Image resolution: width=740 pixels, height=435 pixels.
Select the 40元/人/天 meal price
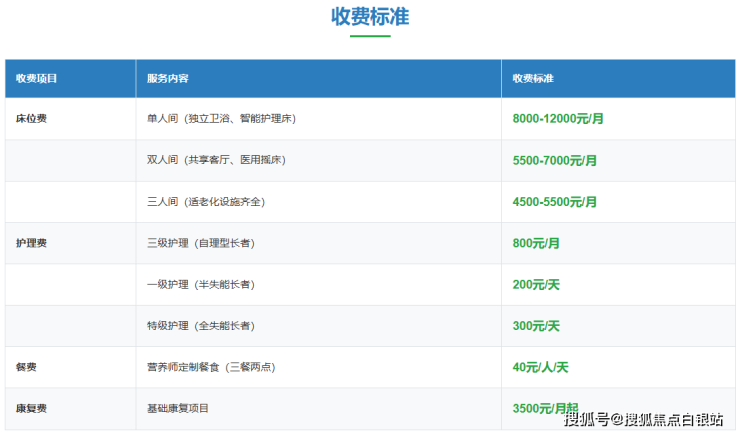tap(540, 367)
